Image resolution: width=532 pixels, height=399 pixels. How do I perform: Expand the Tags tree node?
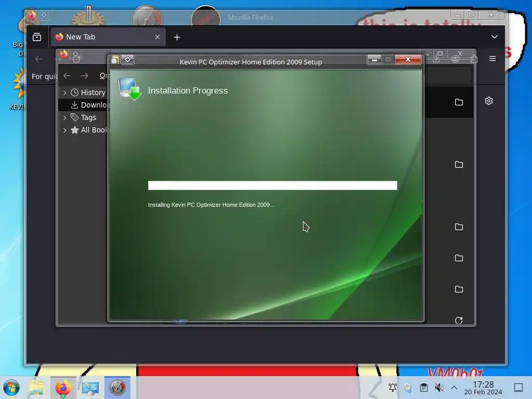[64, 117]
